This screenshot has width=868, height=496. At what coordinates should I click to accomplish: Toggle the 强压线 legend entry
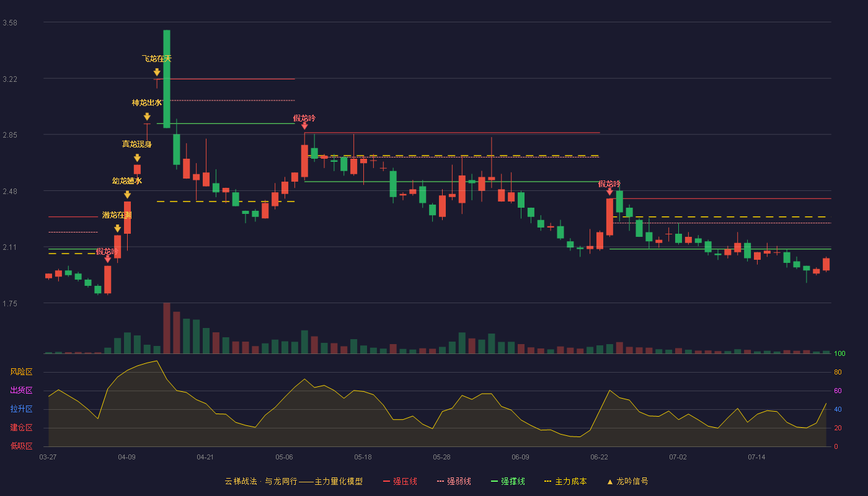coord(400,481)
